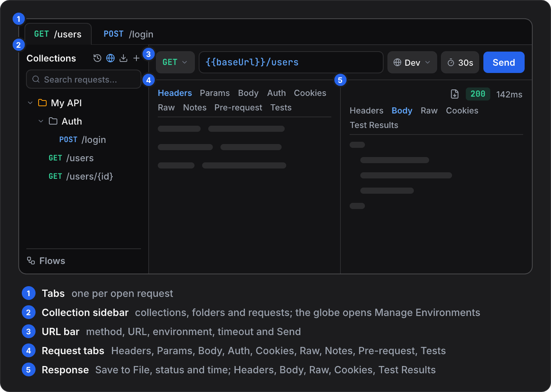The image size is (551, 392).
Task: Click the Auth folder icon
Action: 53,121
